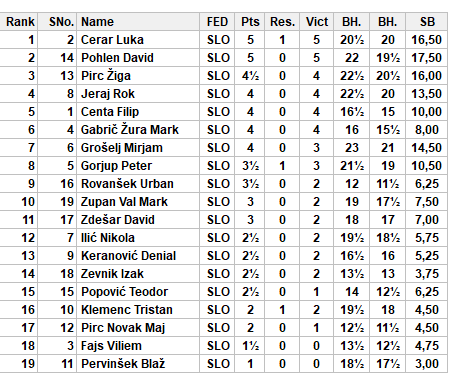Viewport: 456px width, 387px height.
Task: Click the Vict column header
Action: tap(317, 22)
